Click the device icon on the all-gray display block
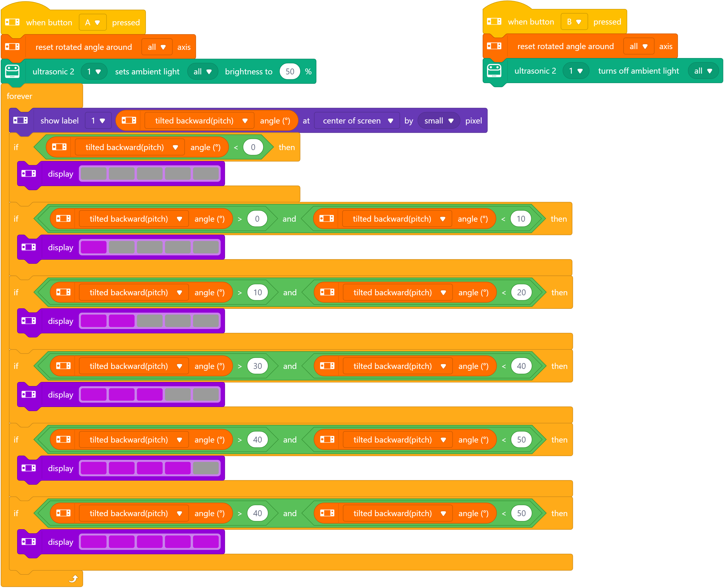The width and height of the screenshot is (724, 588). [29, 174]
